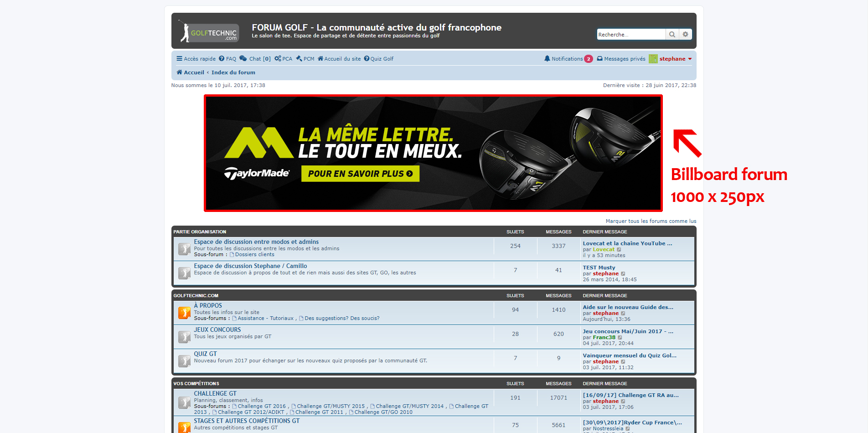Open QUIZ GT forum

[x=206, y=354]
